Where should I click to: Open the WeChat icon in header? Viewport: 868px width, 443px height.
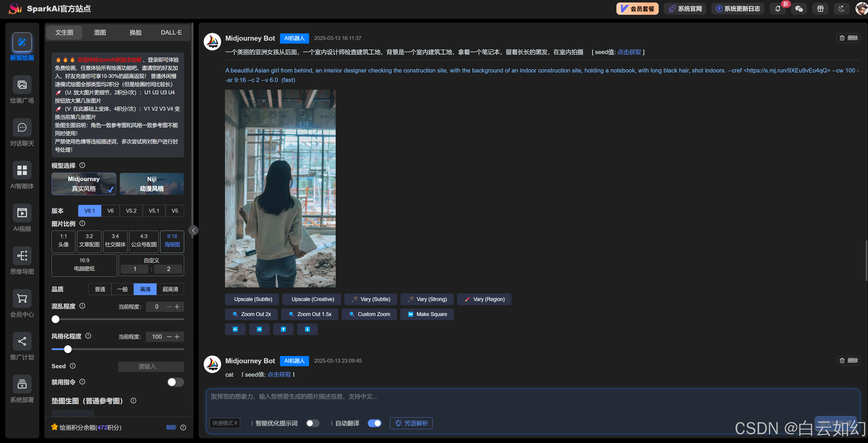799,9
